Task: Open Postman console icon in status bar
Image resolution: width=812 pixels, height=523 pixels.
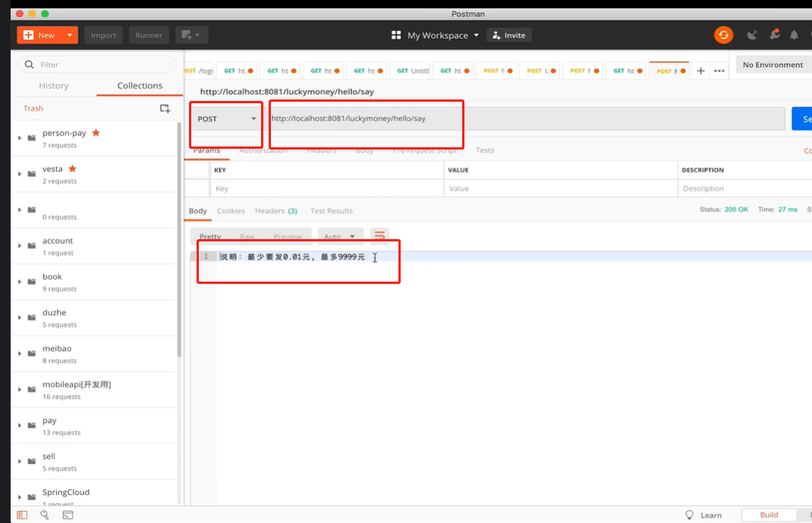Action: (x=68, y=515)
